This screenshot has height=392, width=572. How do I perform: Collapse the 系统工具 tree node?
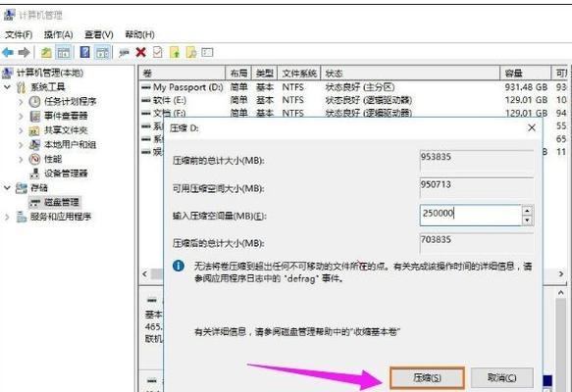tap(7, 87)
